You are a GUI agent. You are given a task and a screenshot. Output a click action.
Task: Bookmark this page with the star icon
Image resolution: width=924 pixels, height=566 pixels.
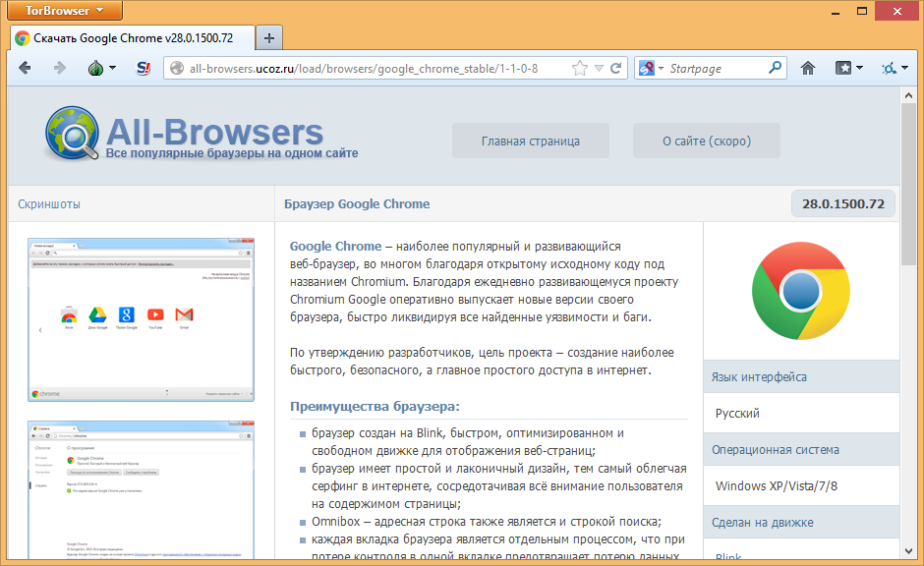point(580,68)
